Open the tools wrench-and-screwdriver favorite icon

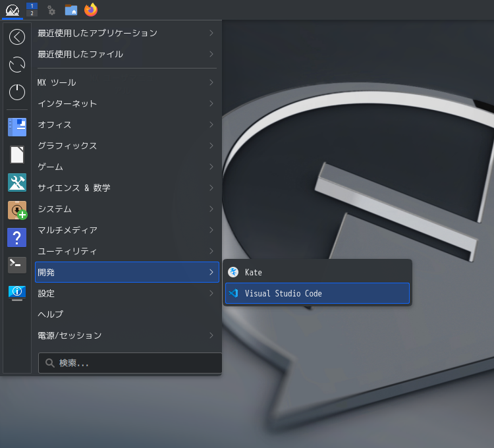point(17,182)
